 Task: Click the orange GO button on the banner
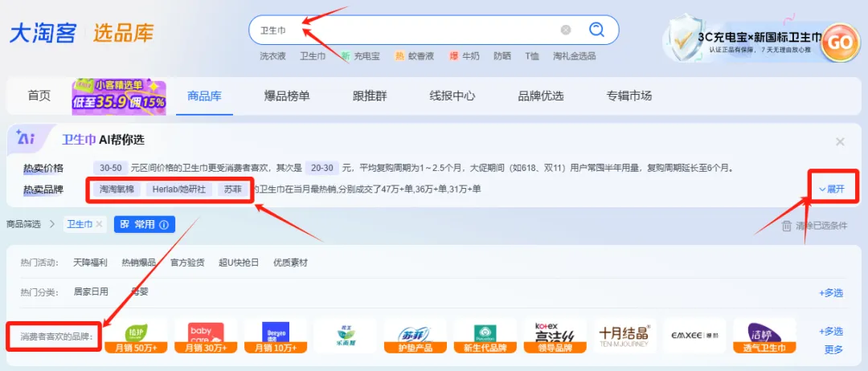[838, 42]
